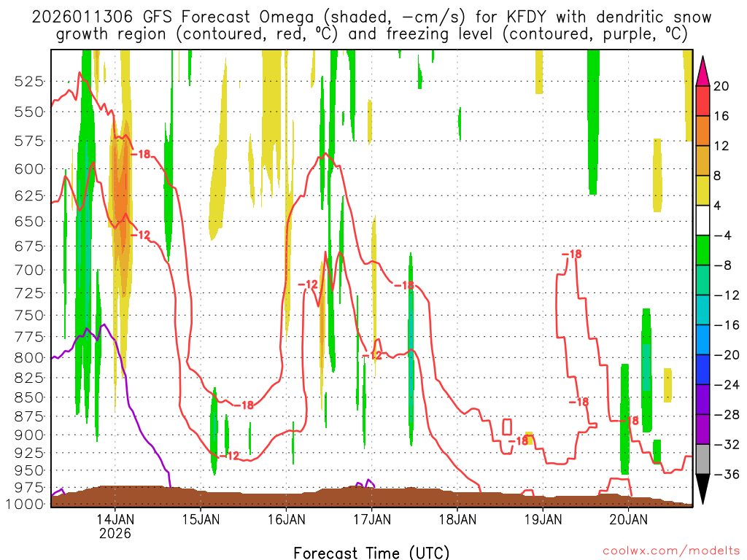Image resolution: width=747 pixels, height=560 pixels.
Task: Click the coolwx.com/modelts link text
Action: 671,551
